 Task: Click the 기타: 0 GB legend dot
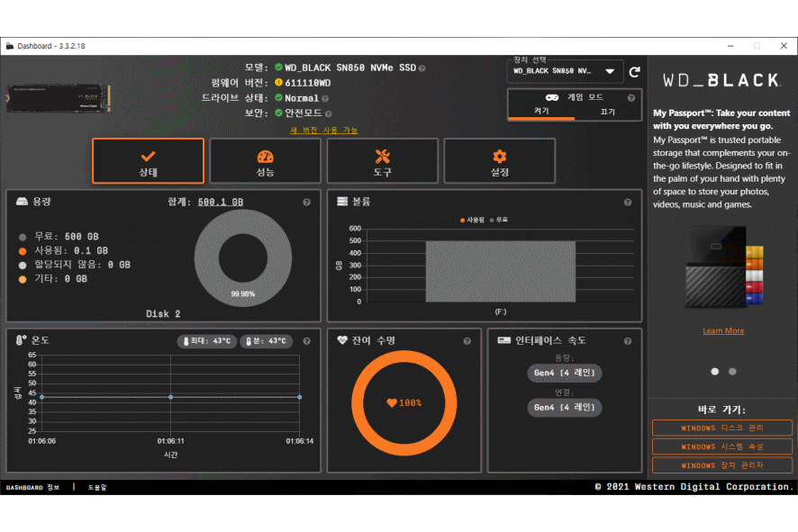23,279
